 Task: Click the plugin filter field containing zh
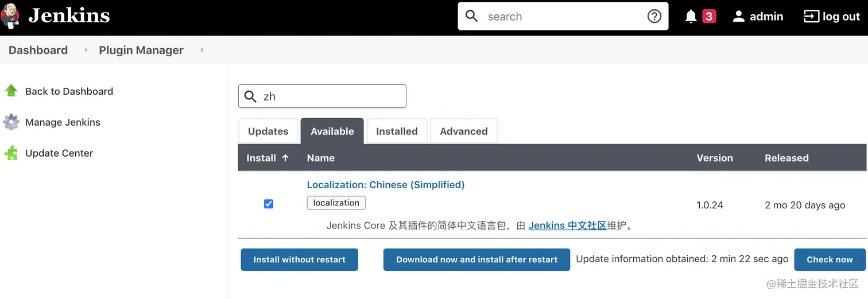tap(322, 96)
